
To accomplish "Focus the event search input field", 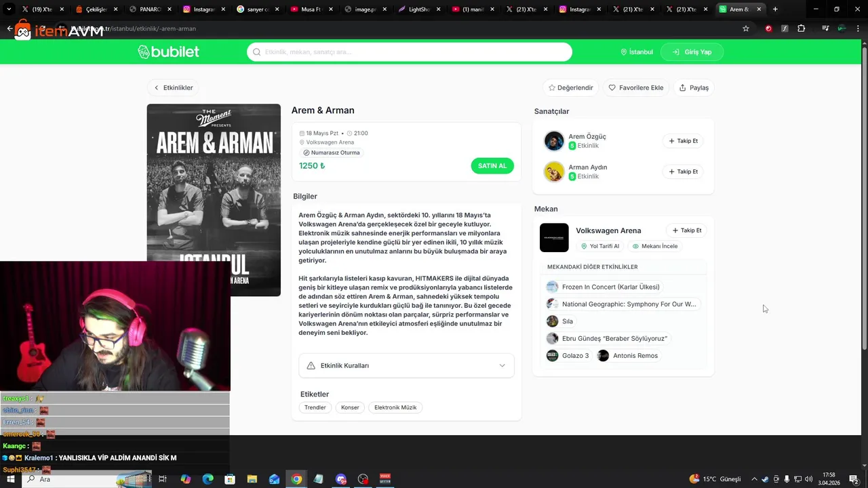I will [410, 52].
